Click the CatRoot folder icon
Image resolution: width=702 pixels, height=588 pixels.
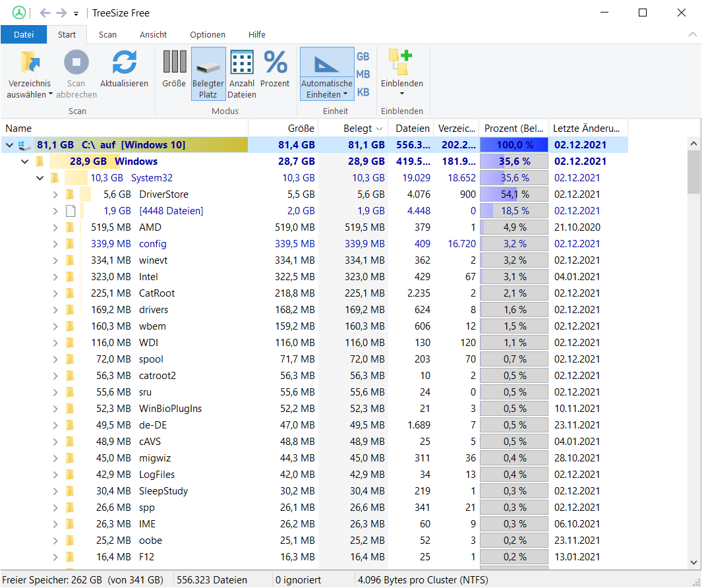point(71,293)
